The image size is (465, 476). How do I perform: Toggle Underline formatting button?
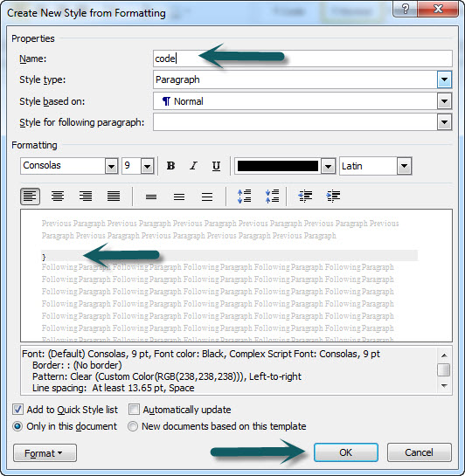216,166
